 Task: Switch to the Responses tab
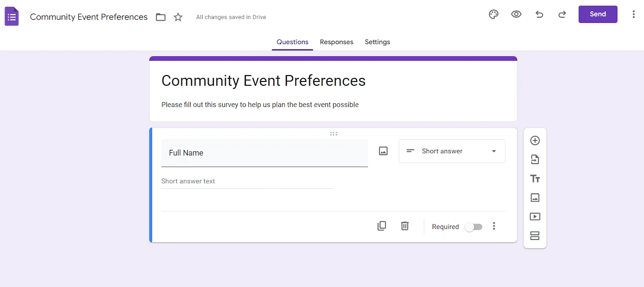[x=336, y=42]
